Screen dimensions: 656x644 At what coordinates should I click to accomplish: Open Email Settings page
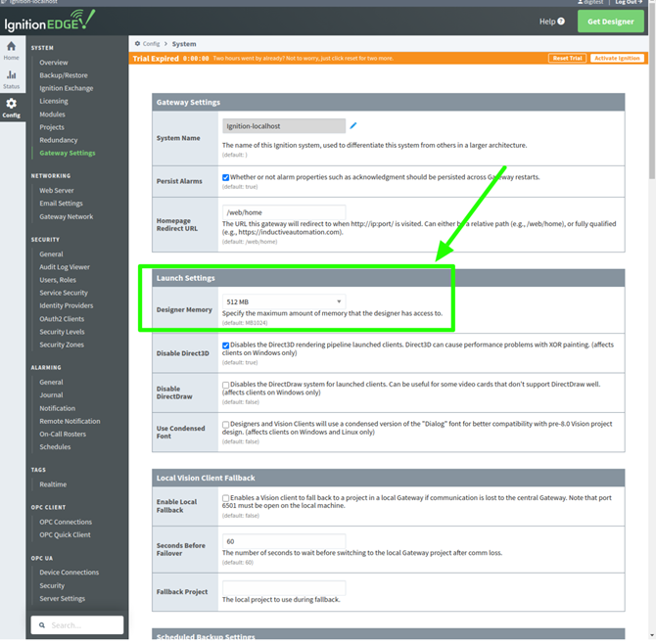point(61,204)
